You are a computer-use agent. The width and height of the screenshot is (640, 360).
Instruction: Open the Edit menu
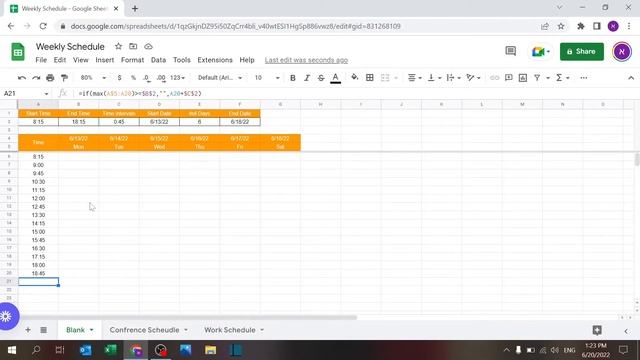[60, 60]
